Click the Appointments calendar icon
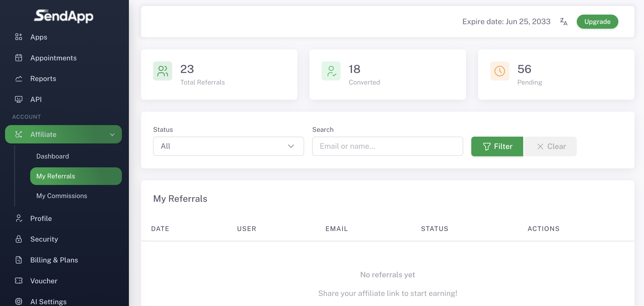The height and width of the screenshot is (306, 644). 19,58
